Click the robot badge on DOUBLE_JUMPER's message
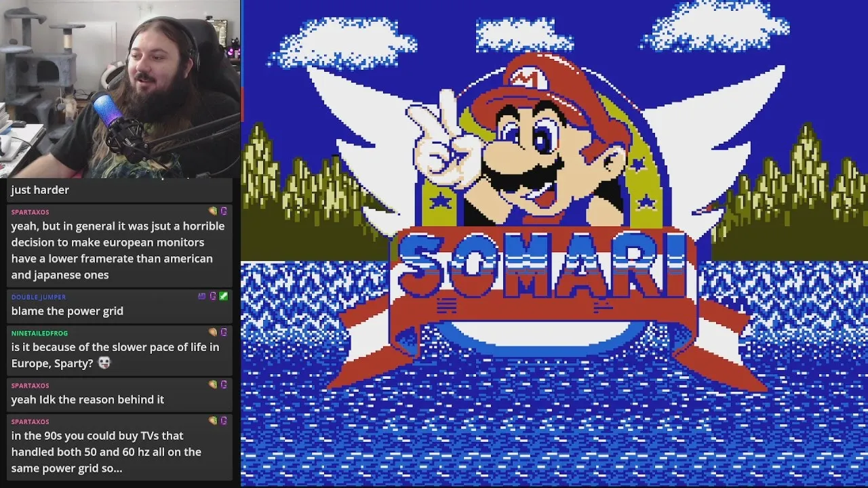The height and width of the screenshot is (488, 868). pos(201,296)
